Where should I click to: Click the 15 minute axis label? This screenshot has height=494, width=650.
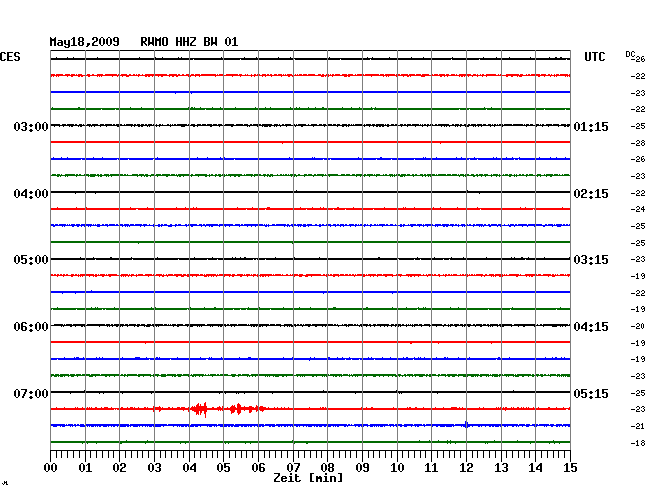tap(570, 467)
